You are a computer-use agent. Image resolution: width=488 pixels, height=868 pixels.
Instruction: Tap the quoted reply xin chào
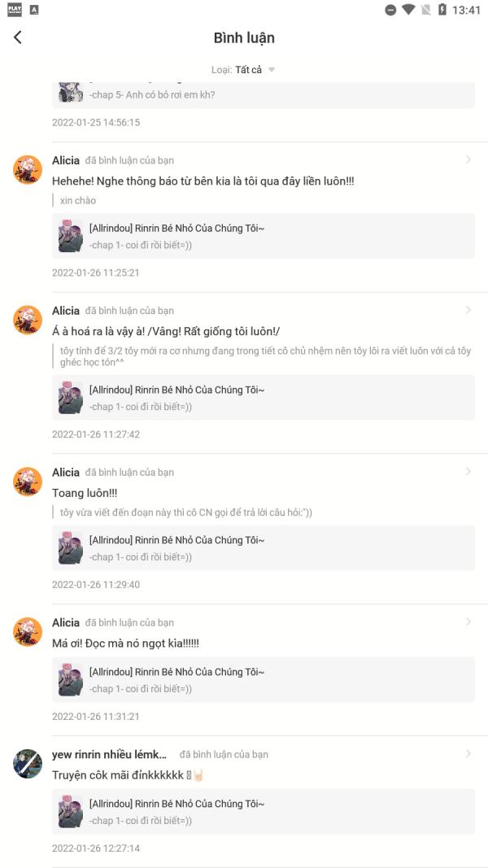point(78,200)
